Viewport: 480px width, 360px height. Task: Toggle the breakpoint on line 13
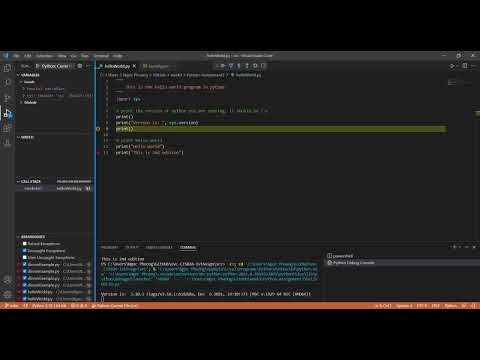[x=98, y=153]
